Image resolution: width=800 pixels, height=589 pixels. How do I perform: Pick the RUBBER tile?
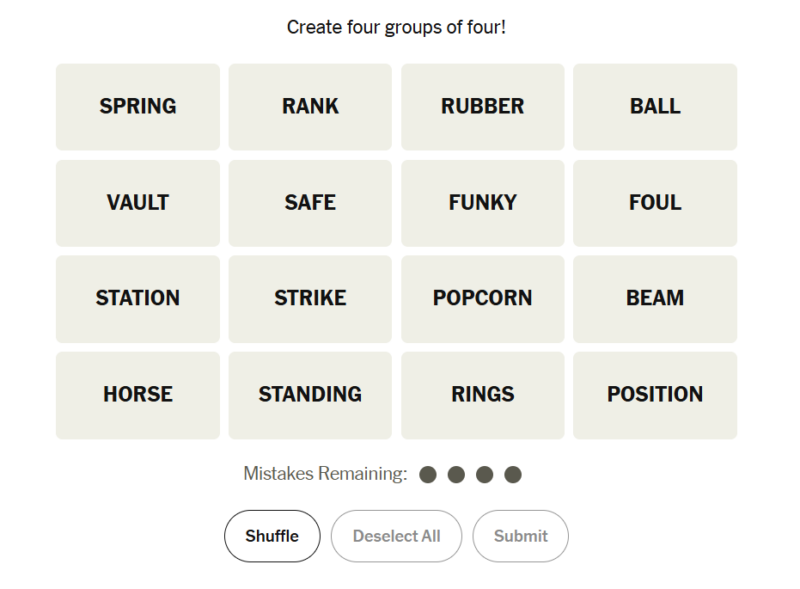click(483, 107)
